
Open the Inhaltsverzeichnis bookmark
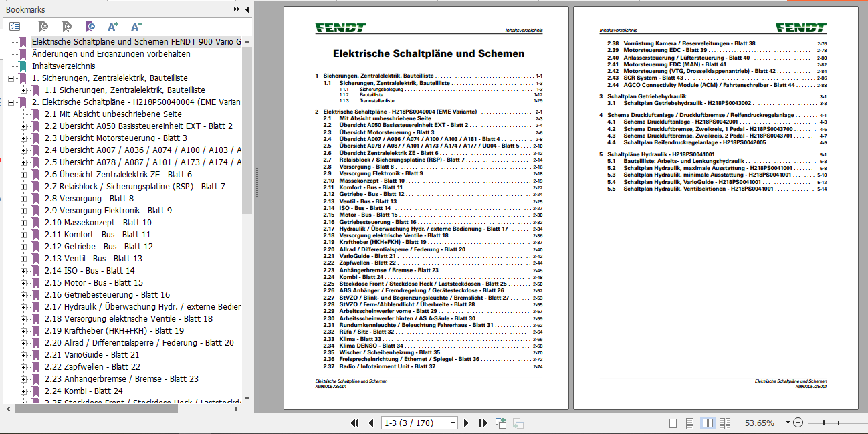(64, 66)
